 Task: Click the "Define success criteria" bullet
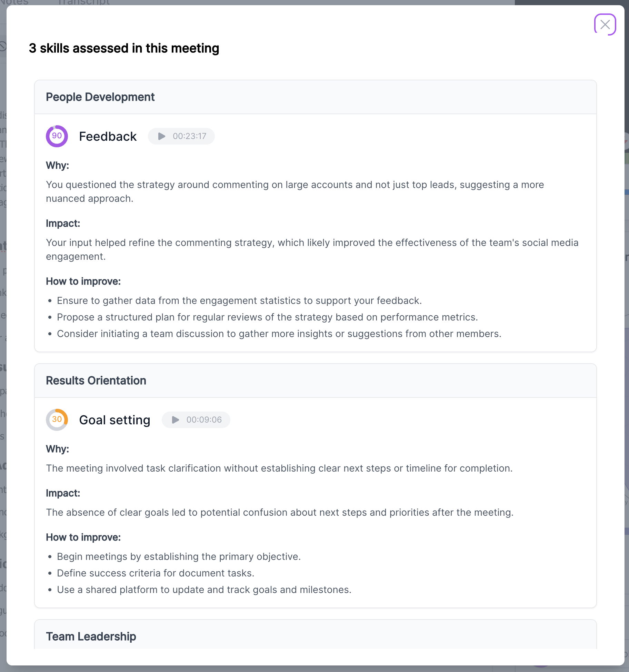click(x=156, y=573)
